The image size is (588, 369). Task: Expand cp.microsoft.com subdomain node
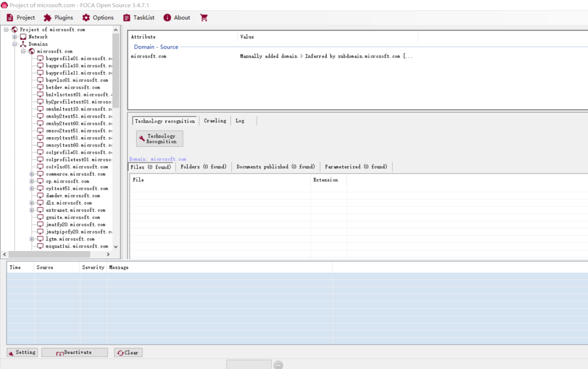tap(32, 181)
